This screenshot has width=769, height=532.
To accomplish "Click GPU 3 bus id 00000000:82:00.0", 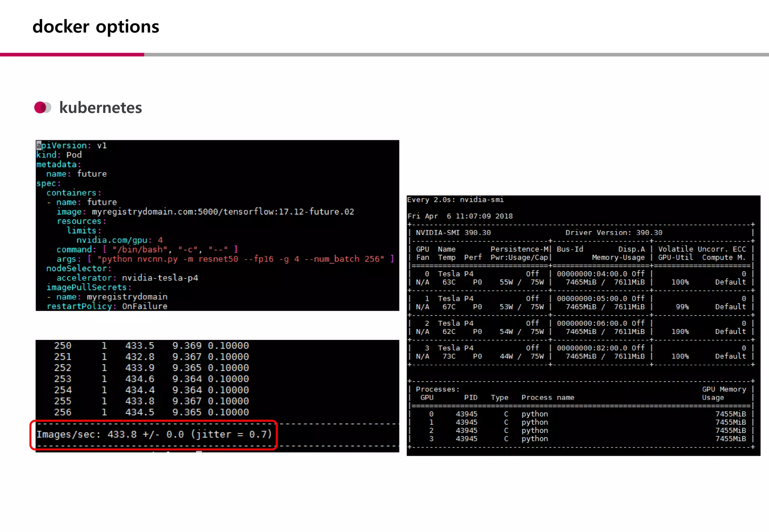I will [x=592, y=348].
